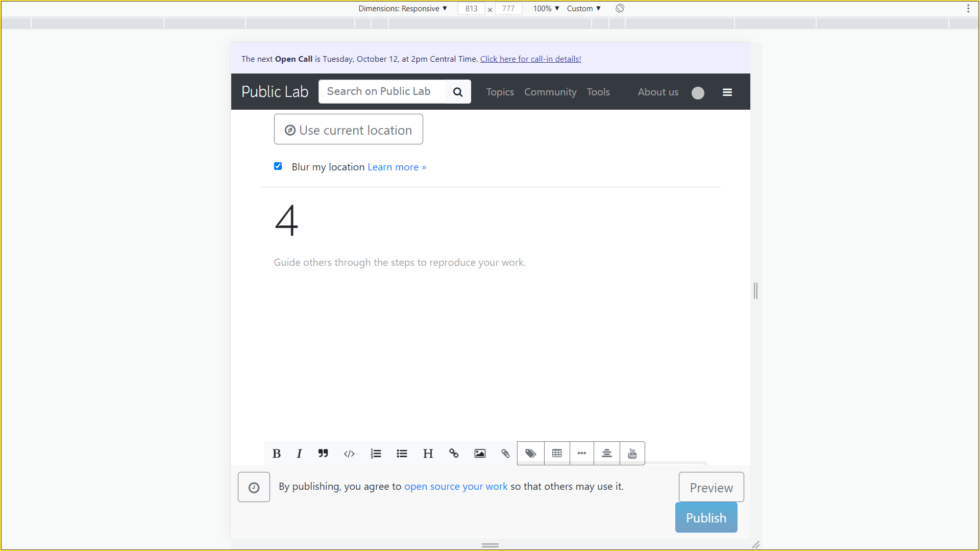Uncheck the Blur my location checkbox

pos(278,166)
